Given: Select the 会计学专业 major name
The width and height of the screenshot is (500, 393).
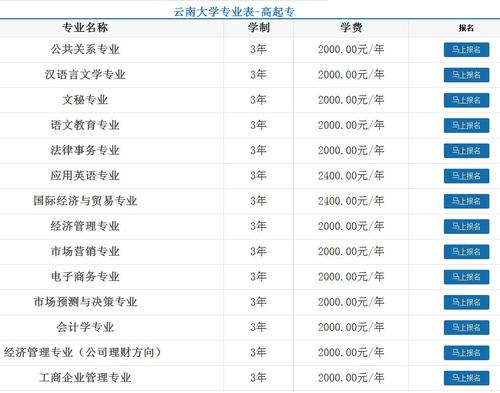Looking at the screenshot, I should click(x=85, y=327).
